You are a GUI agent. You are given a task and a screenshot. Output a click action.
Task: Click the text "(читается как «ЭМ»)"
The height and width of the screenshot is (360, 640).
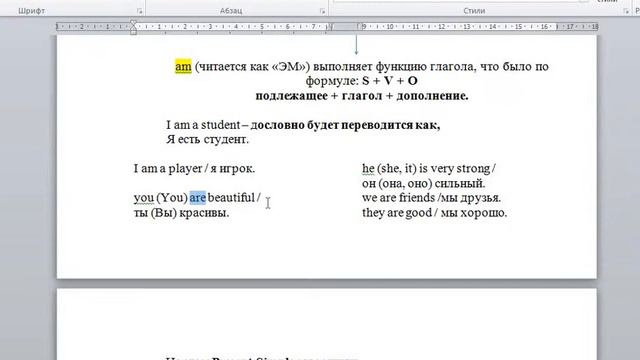coord(252,66)
